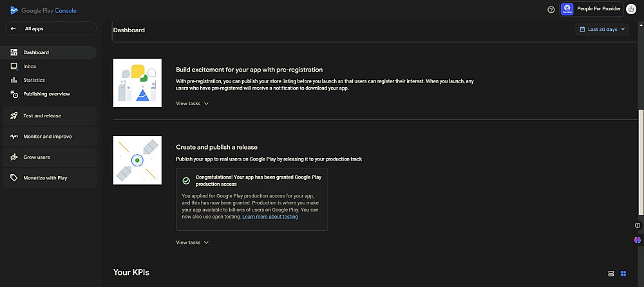Expand View tasks under pre-registration

193,103
